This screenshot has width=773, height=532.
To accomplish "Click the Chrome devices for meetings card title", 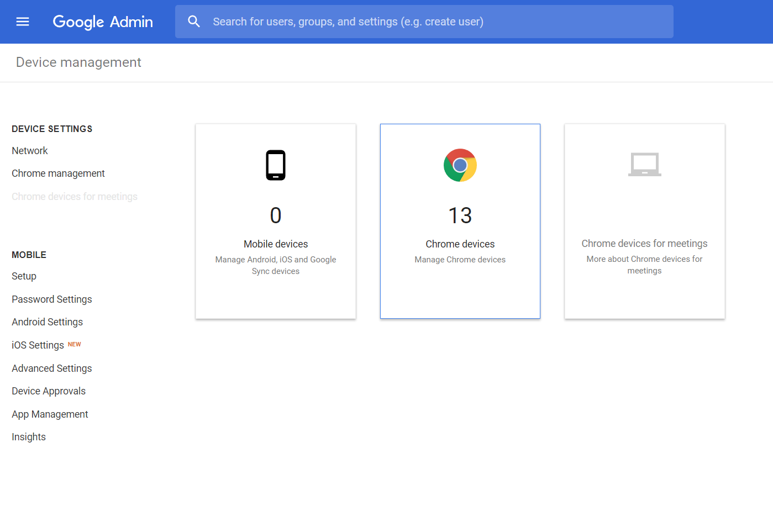I will click(x=644, y=244).
